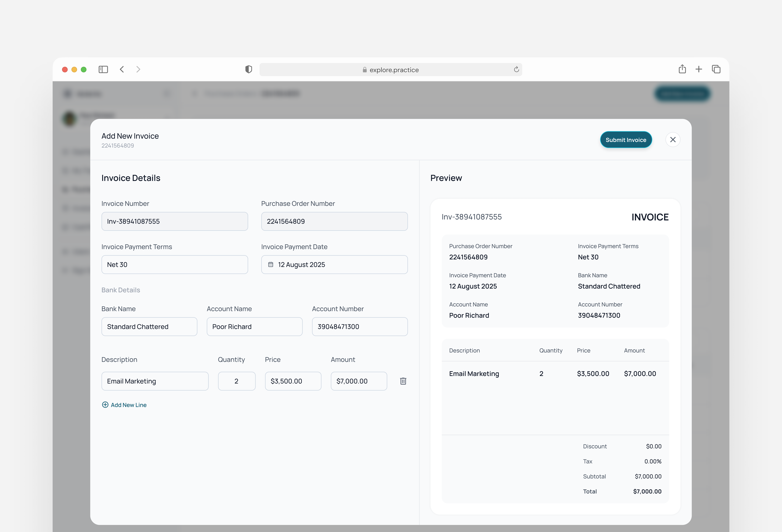This screenshot has height=532, width=782.
Task: Click into the Invoice Number field
Action: 175,221
